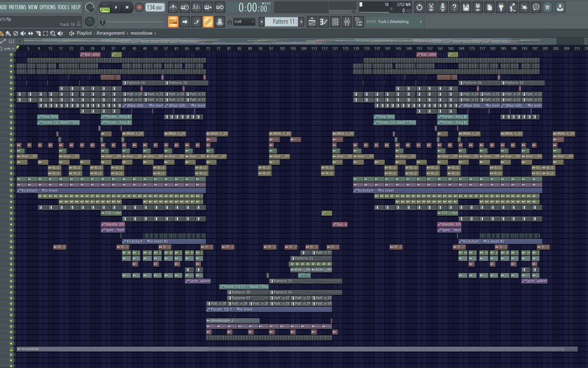This screenshot has height=368, width=588.
Task: Click the tempo 134.000 field
Action: pos(155,7)
